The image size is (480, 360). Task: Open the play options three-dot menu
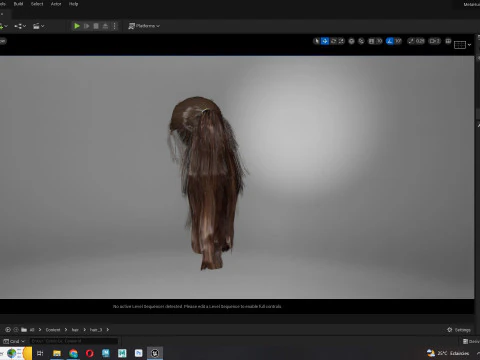(x=114, y=26)
